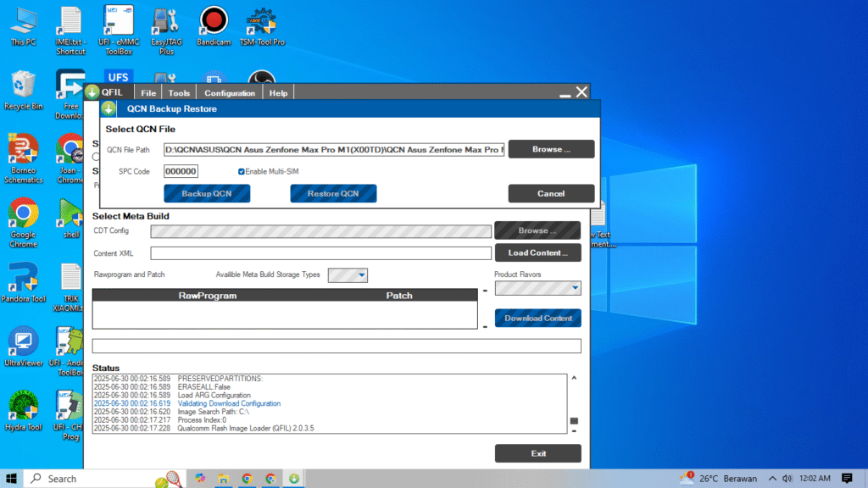Open TSM-Tool Pro desktop icon
Viewport: 868px width, 488px height.
tap(262, 26)
